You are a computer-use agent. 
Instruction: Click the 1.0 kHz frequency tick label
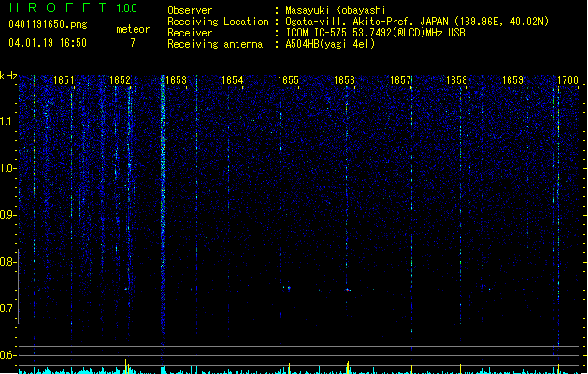pos(8,168)
